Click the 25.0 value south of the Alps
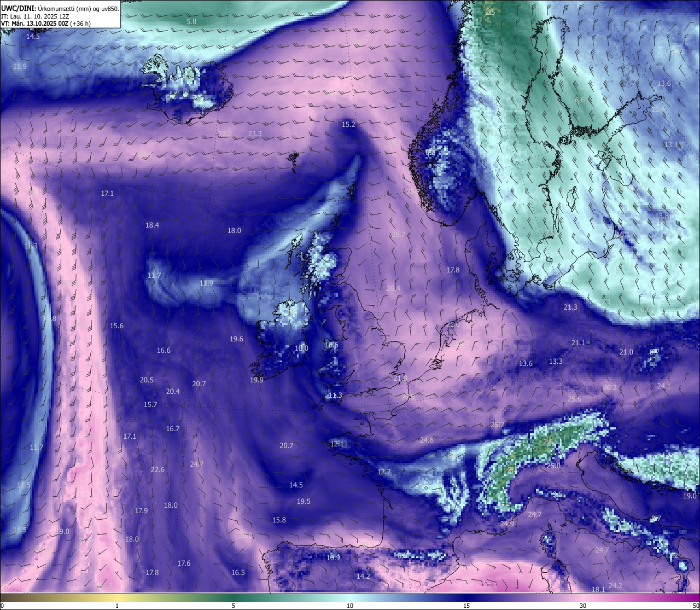Viewport: 700px width, 610px height. (553, 466)
